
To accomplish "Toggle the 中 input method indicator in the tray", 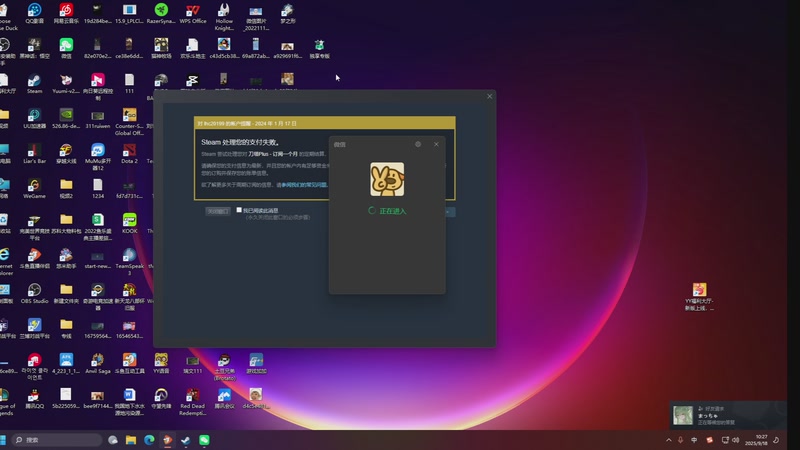I will click(694, 440).
